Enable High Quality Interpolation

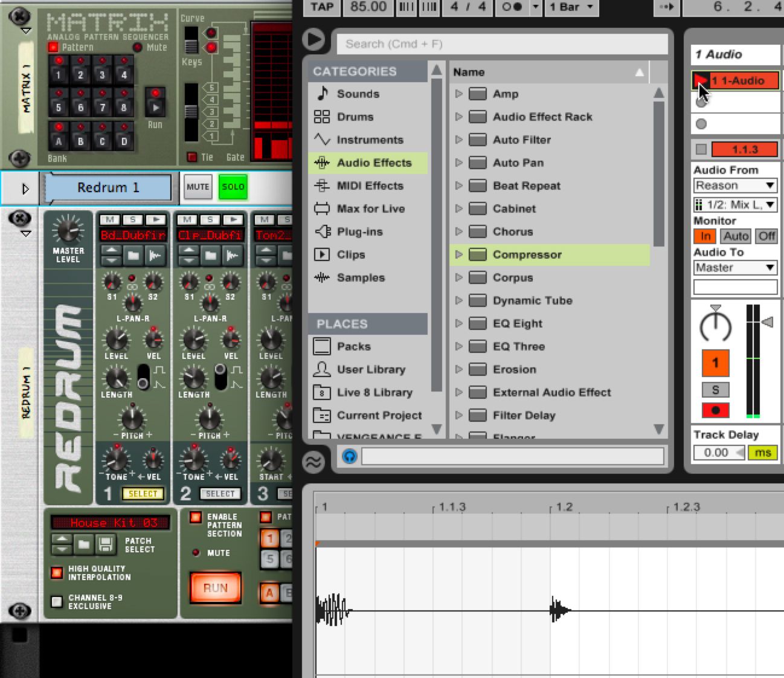tap(57, 572)
